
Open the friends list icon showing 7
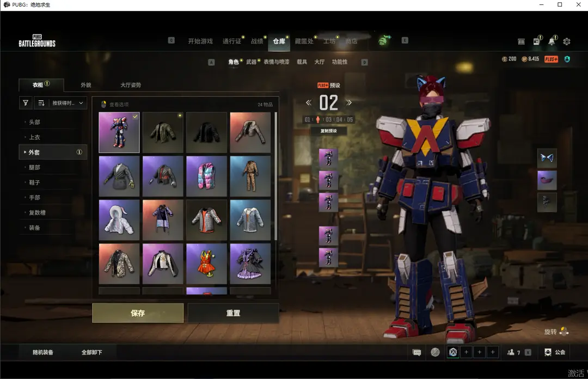pos(513,352)
